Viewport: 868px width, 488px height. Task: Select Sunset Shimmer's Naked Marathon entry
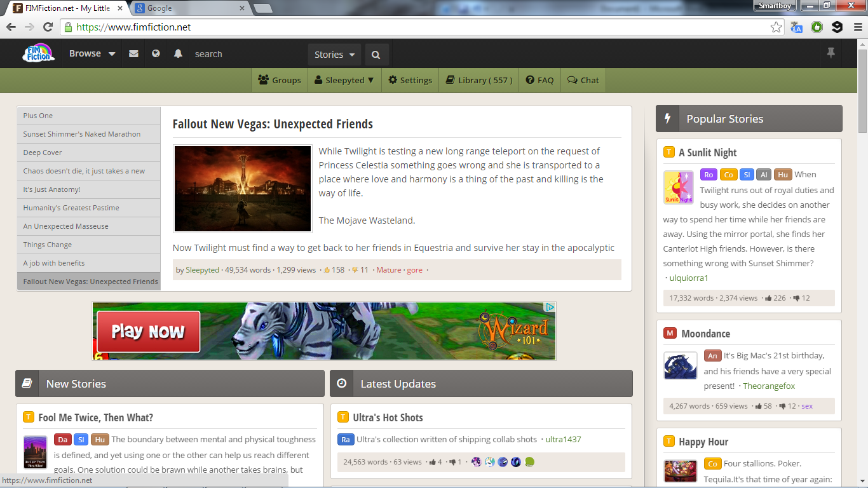(x=89, y=134)
